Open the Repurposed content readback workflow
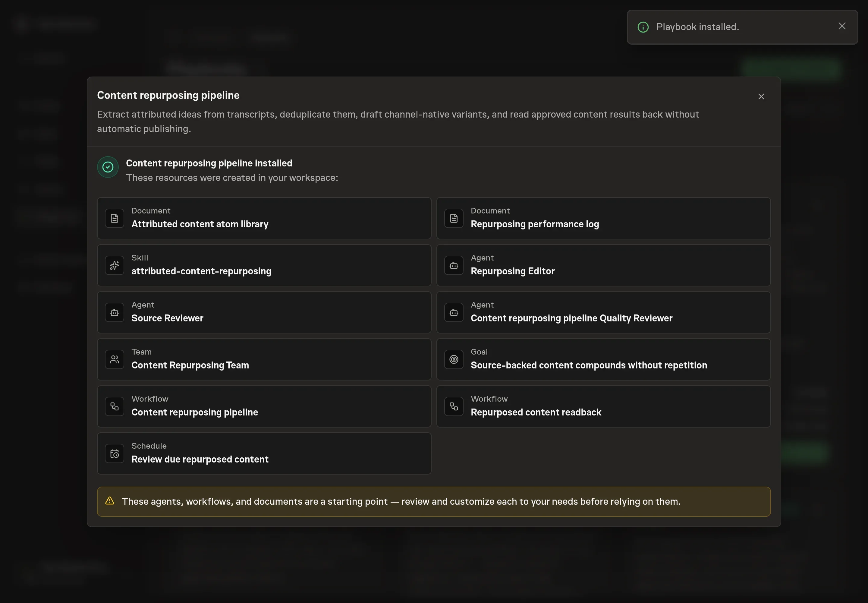The image size is (868, 603). pos(603,406)
